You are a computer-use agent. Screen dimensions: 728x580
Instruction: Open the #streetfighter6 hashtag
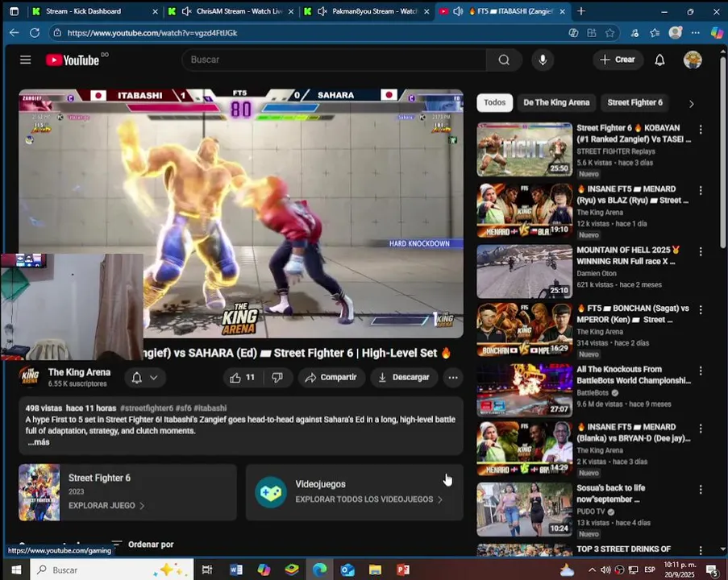coord(147,408)
